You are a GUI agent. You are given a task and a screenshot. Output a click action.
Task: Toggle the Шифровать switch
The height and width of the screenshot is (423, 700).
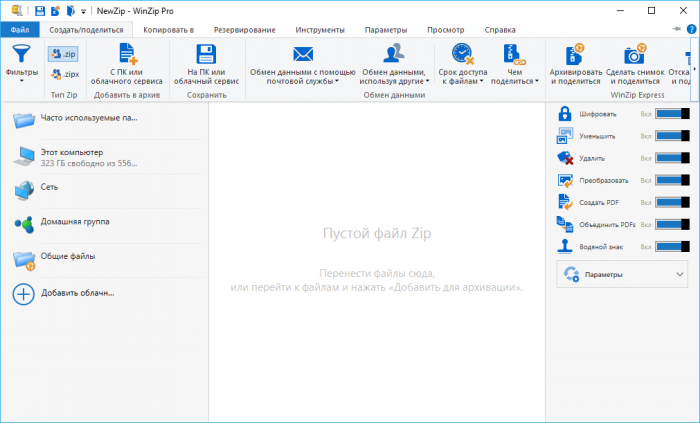point(672,114)
